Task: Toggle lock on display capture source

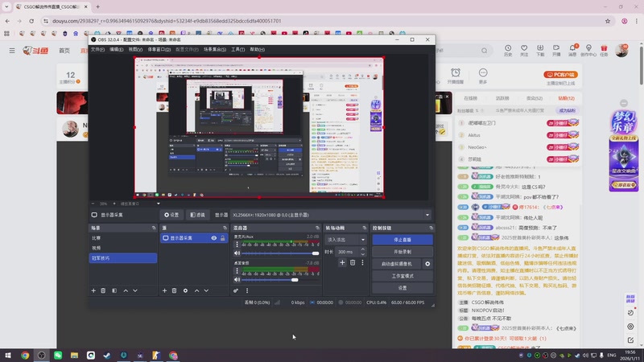Action: click(x=223, y=238)
